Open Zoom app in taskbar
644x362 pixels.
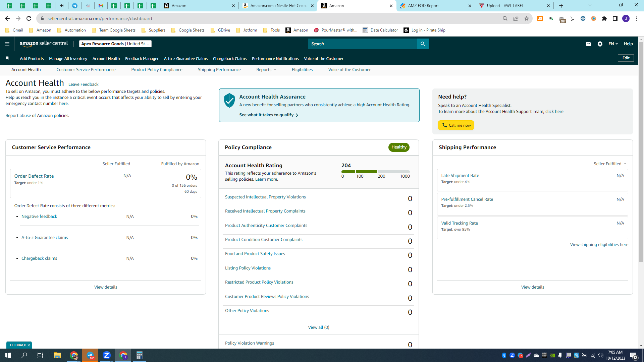[107, 355]
